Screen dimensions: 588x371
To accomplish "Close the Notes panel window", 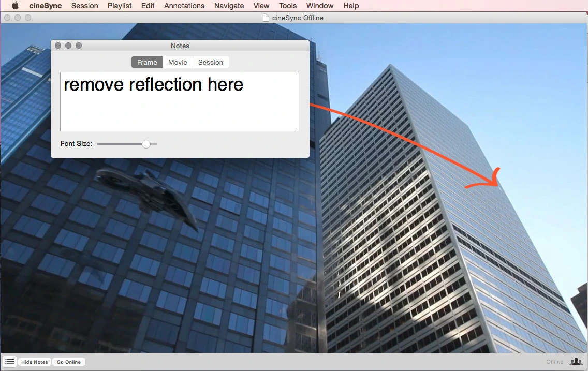I will (x=58, y=46).
